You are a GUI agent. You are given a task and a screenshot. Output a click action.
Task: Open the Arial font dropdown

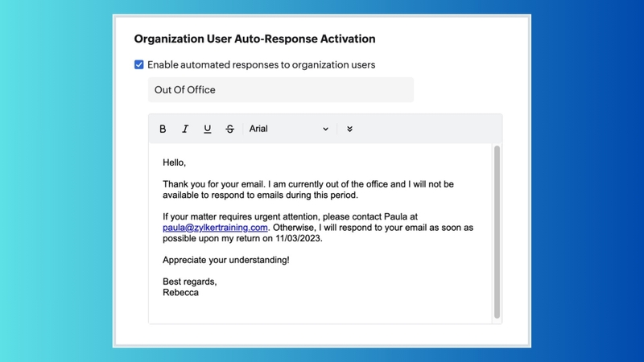click(289, 129)
